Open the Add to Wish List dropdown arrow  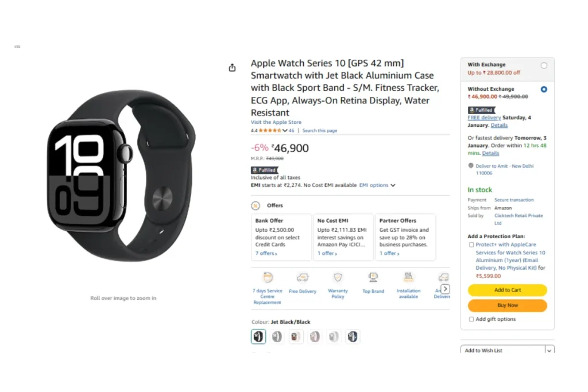pos(550,351)
